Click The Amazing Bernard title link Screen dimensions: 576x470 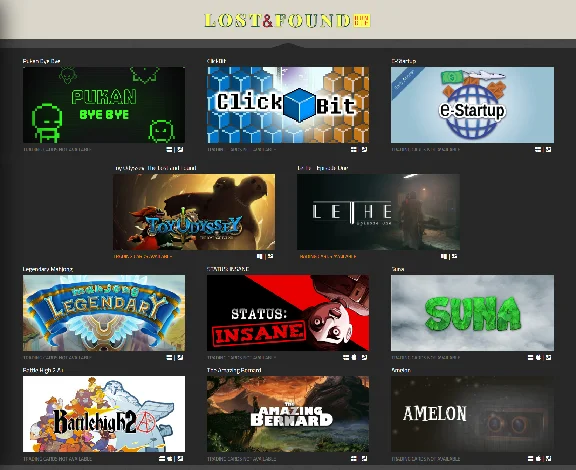coord(234,370)
